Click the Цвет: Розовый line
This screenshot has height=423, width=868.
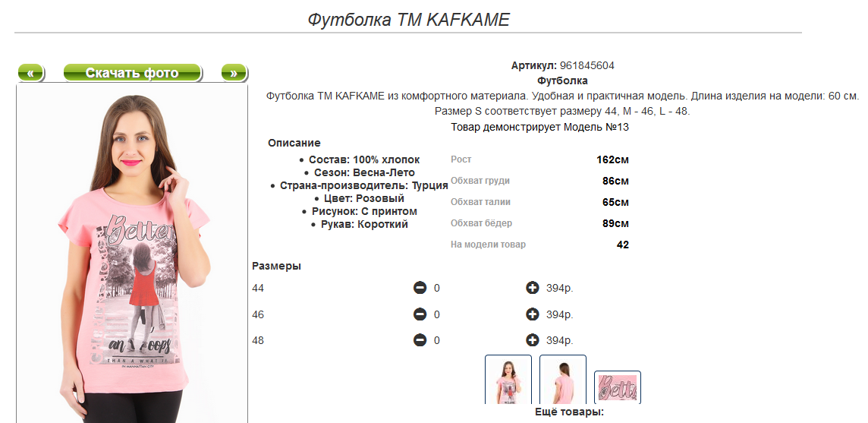click(x=363, y=198)
